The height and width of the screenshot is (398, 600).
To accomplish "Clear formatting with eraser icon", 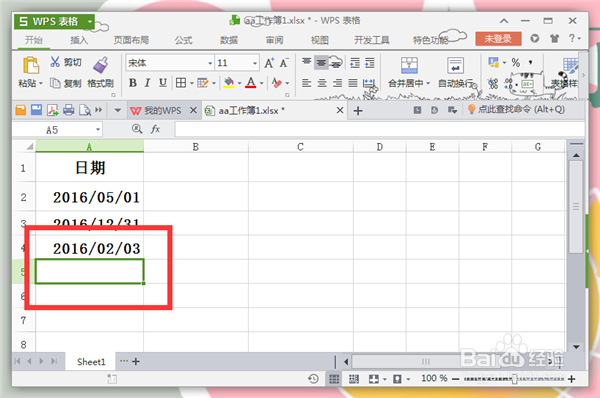I will coord(276,83).
